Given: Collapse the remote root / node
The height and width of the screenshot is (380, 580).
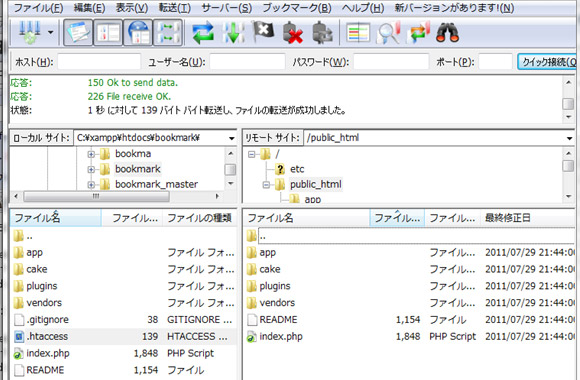Looking at the screenshot, I should [252, 154].
